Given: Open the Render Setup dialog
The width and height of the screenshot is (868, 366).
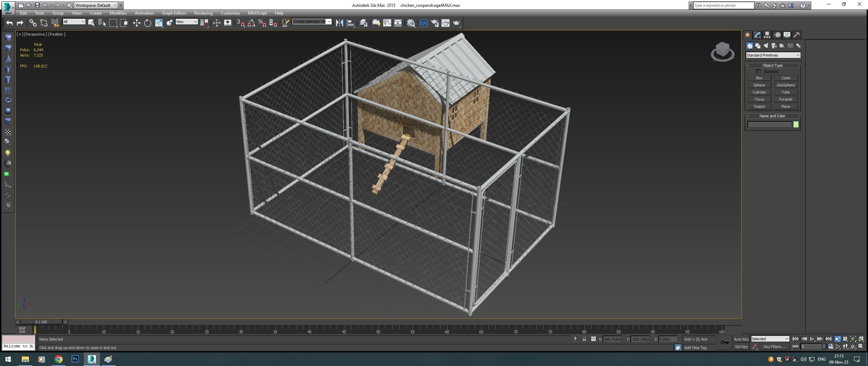Looking at the screenshot, I should 435,23.
